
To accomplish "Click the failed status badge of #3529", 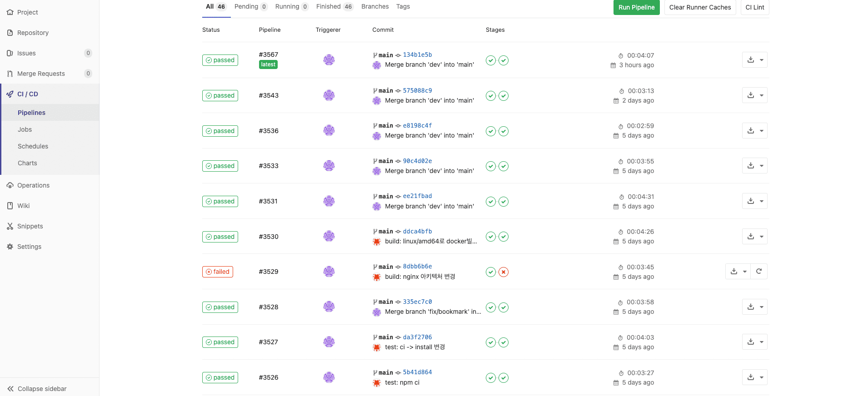I will [x=218, y=272].
